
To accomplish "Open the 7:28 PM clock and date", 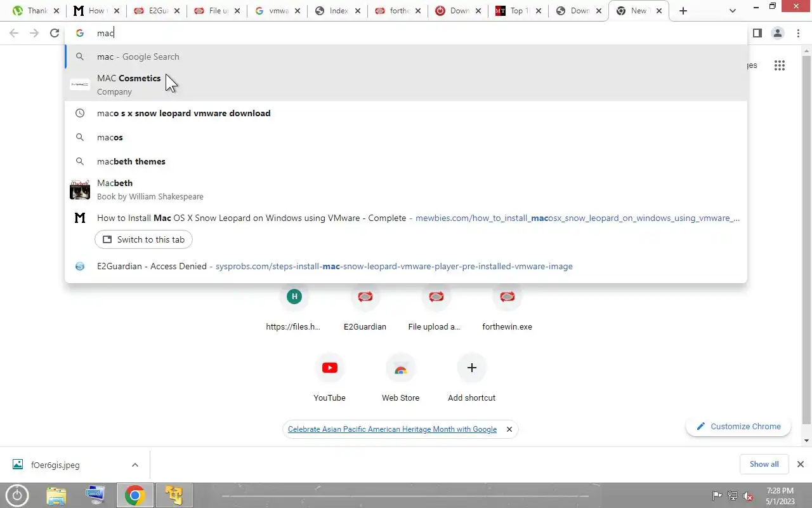I will (x=780, y=495).
